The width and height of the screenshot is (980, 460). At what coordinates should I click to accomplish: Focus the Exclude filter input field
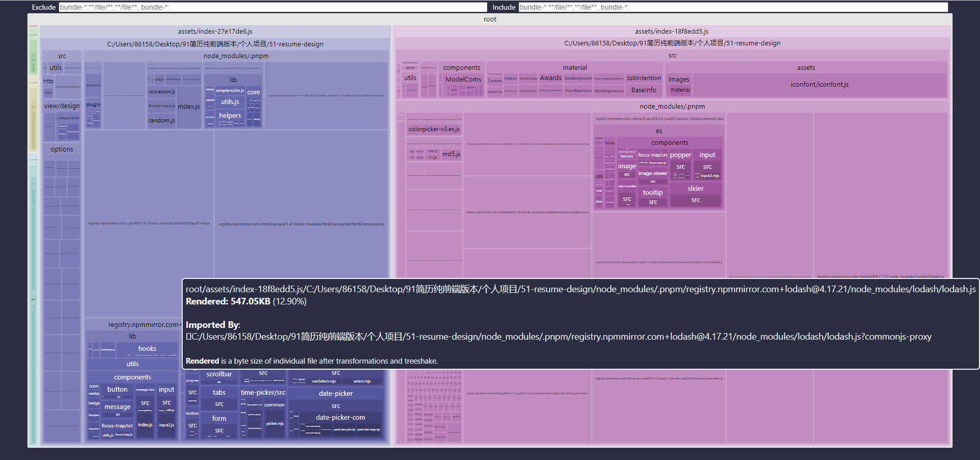(273, 7)
